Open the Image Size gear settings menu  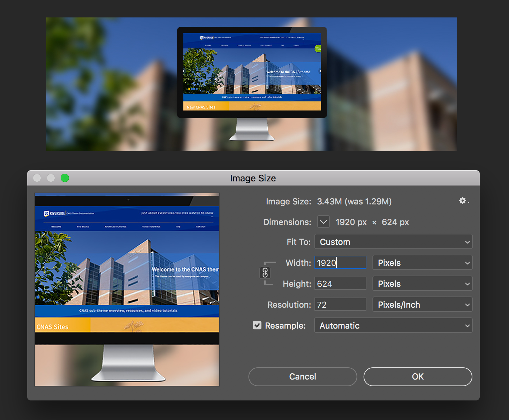(x=464, y=201)
